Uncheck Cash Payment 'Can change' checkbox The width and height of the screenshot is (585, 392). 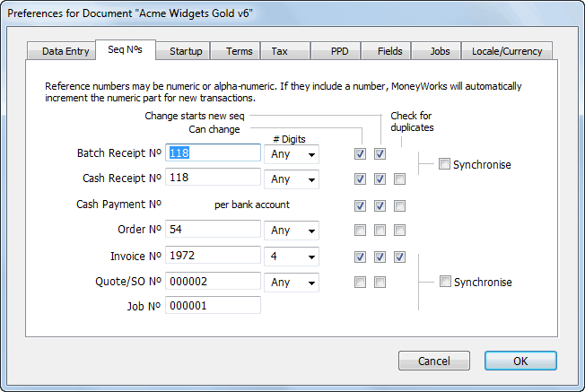pos(360,205)
